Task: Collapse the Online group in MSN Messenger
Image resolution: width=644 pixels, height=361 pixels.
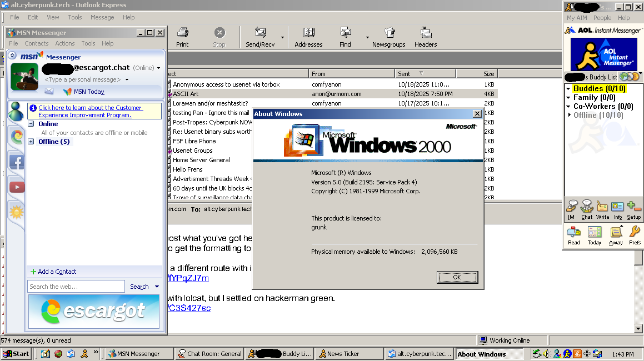Action: [x=31, y=124]
